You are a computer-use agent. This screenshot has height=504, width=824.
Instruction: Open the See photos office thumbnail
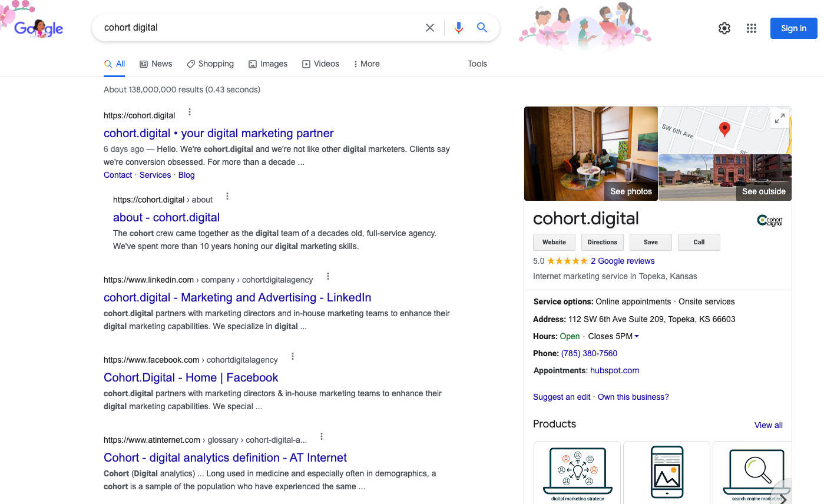[591, 154]
